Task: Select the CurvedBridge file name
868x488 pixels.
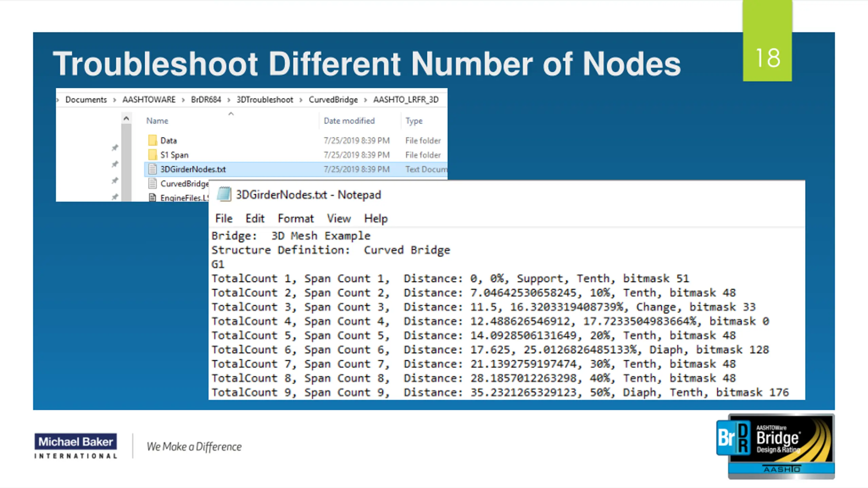Action: [184, 183]
